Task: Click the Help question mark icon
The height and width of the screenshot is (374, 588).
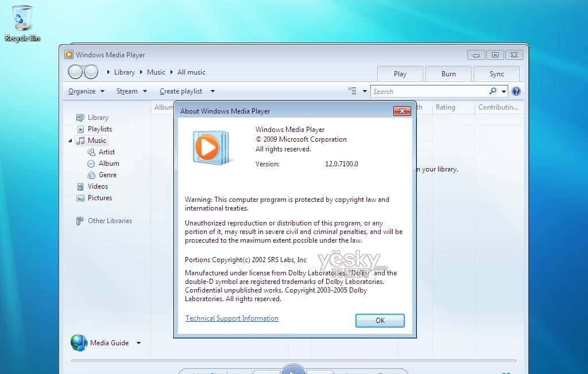Action: (516, 91)
